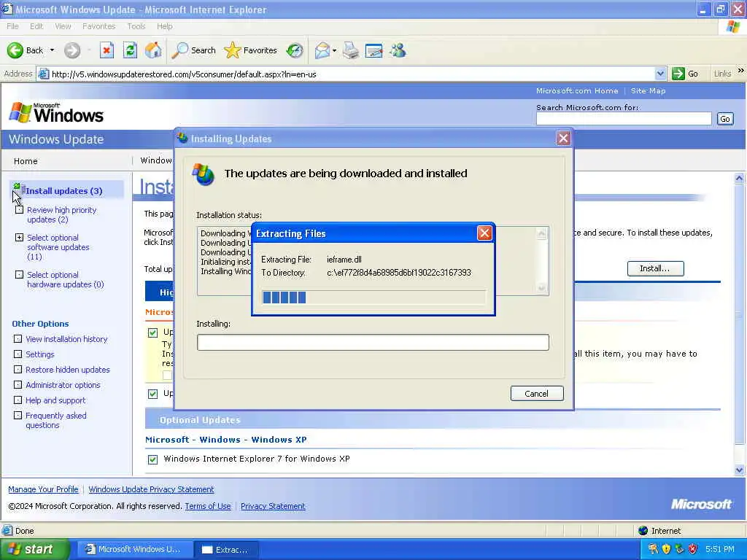Toggle the second high-priority update checkbox

click(x=152, y=394)
